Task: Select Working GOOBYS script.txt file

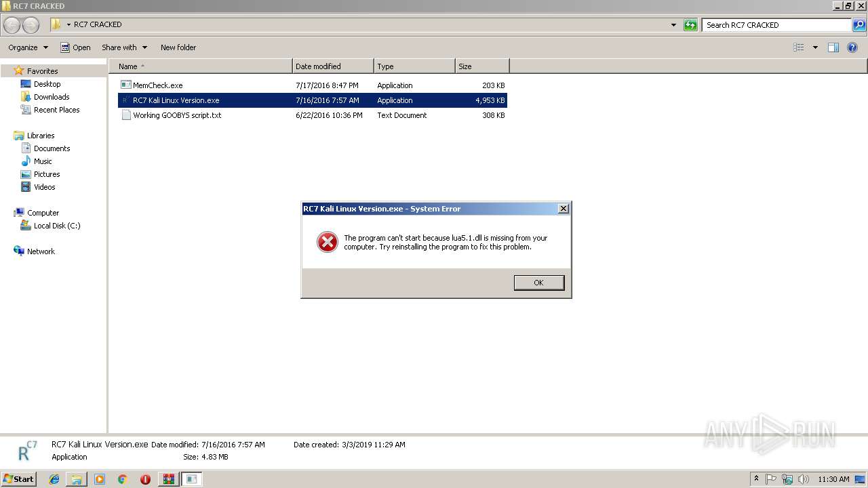Action: click(x=312, y=115)
